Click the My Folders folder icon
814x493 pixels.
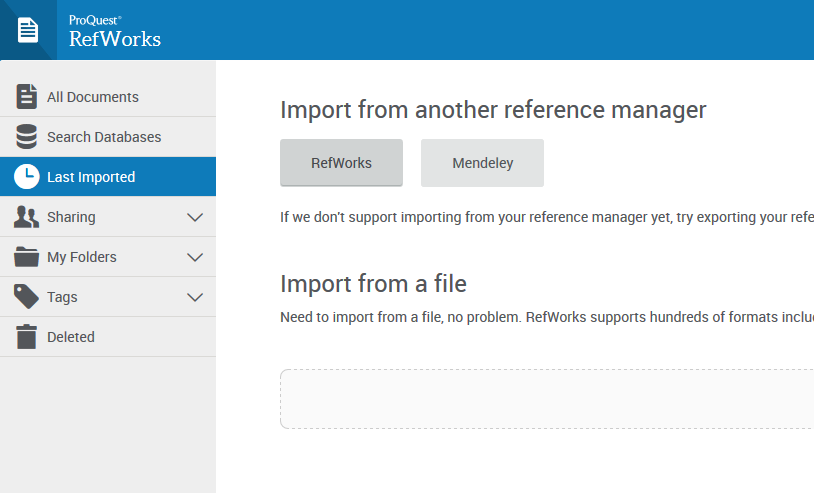tap(26, 257)
